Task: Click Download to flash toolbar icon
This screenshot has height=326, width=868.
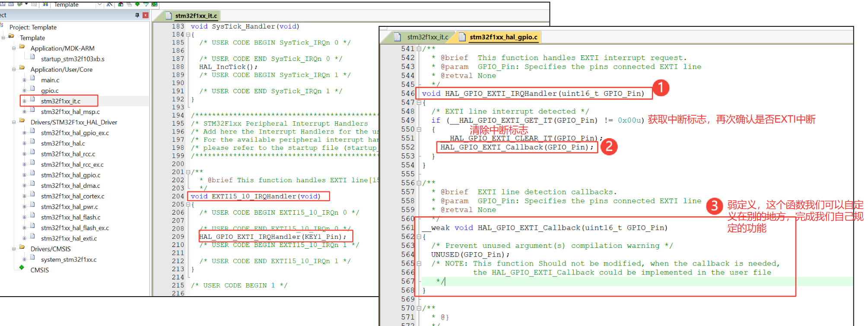Action: tap(45, 4)
